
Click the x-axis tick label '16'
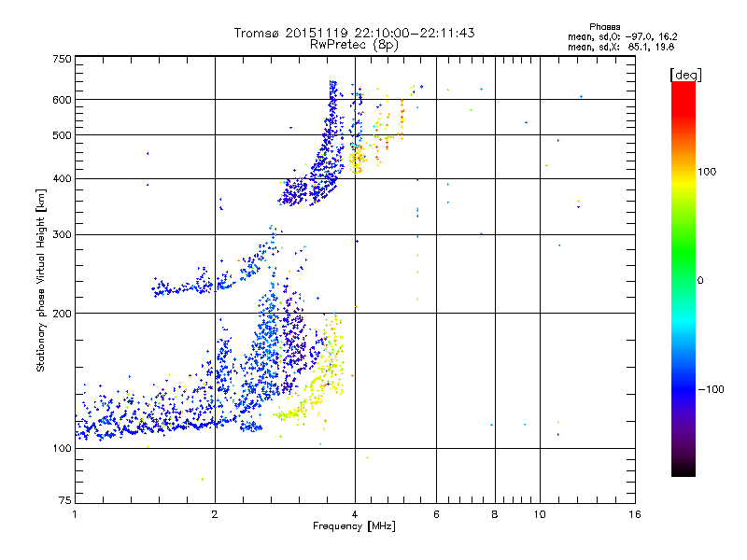(635, 514)
